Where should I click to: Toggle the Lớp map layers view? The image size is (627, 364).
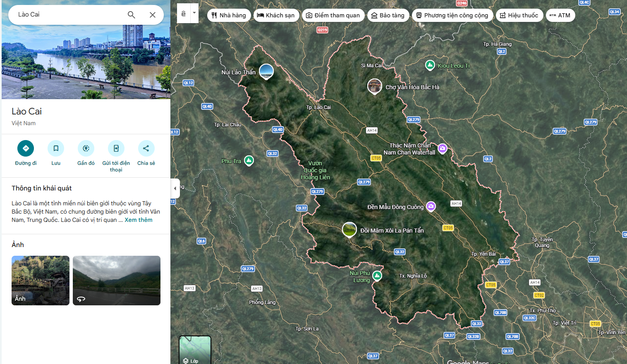click(195, 350)
